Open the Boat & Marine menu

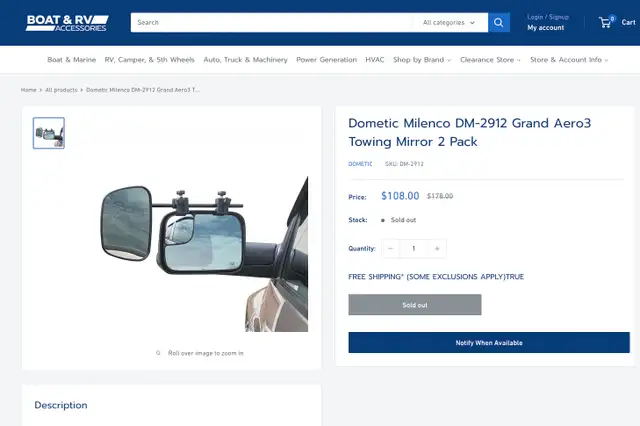[x=71, y=60]
